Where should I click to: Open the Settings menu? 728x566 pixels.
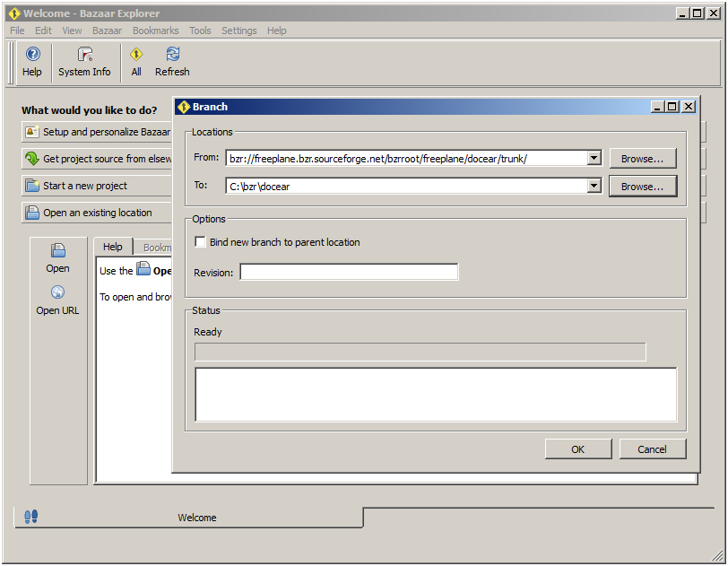pos(239,30)
